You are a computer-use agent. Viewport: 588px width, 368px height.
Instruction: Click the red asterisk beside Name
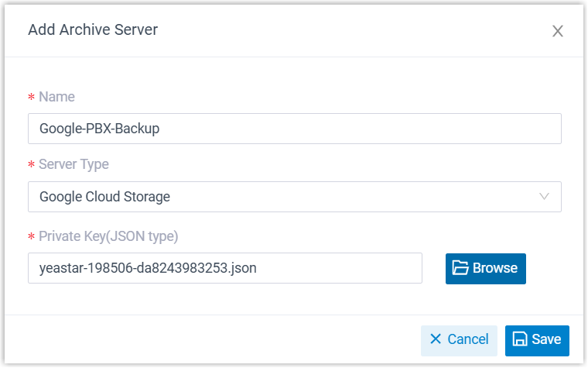coord(31,98)
